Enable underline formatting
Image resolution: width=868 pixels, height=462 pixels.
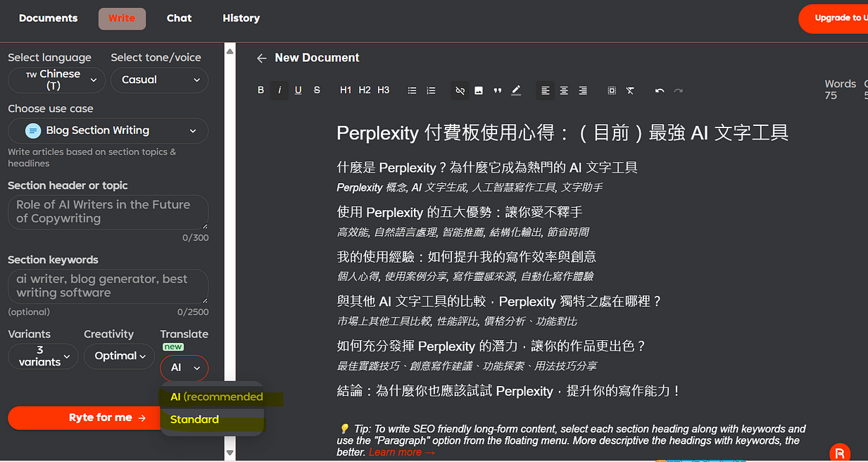pos(297,90)
